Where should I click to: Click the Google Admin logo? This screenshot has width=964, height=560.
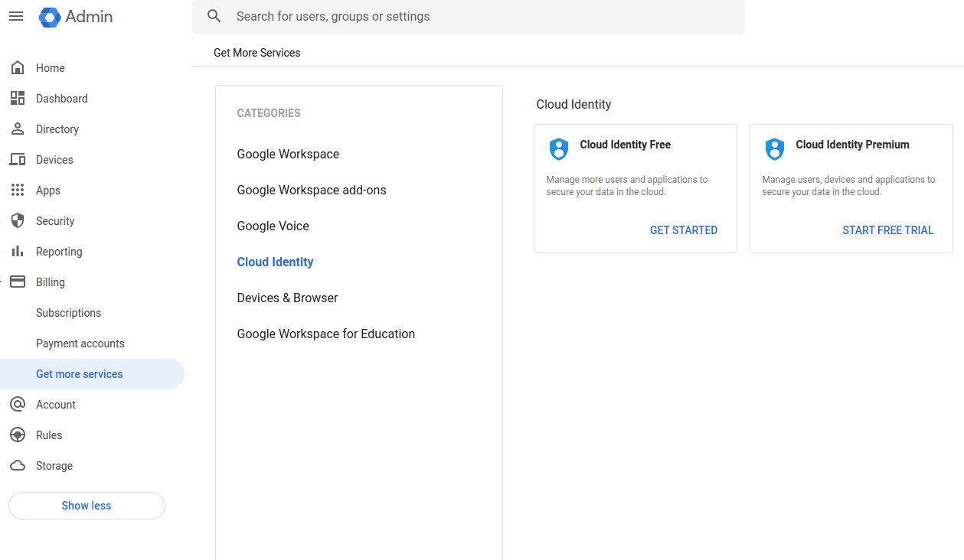50,17
